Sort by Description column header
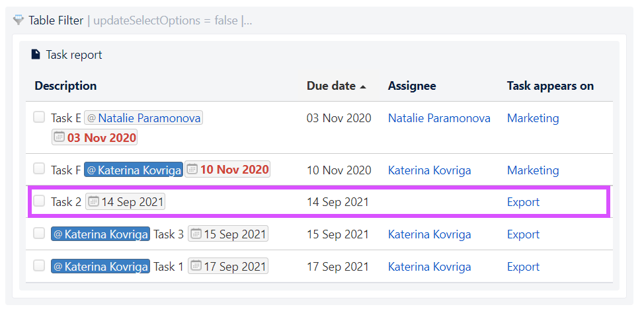The height and width of the screenshot is (309, 644). 65,86
